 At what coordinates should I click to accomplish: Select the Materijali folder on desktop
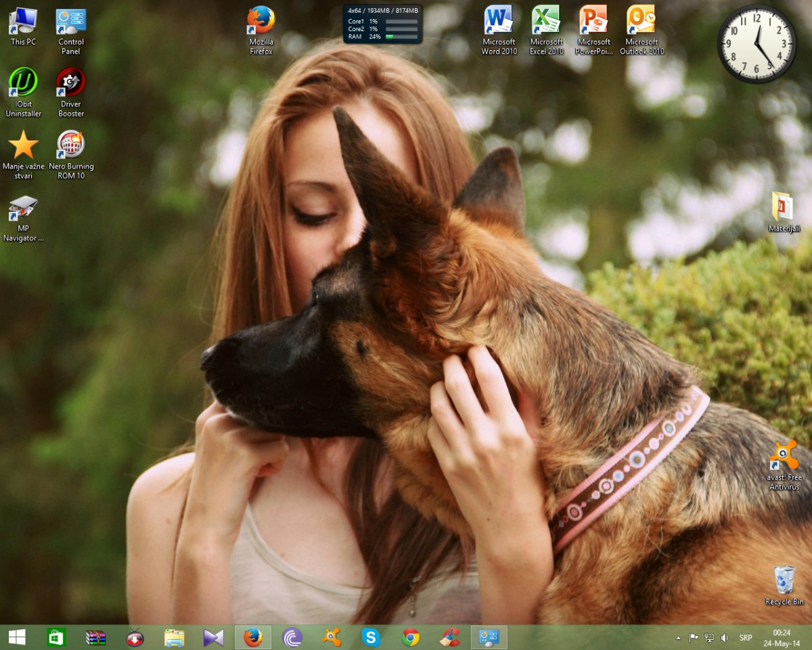click(x=784, y=207)
